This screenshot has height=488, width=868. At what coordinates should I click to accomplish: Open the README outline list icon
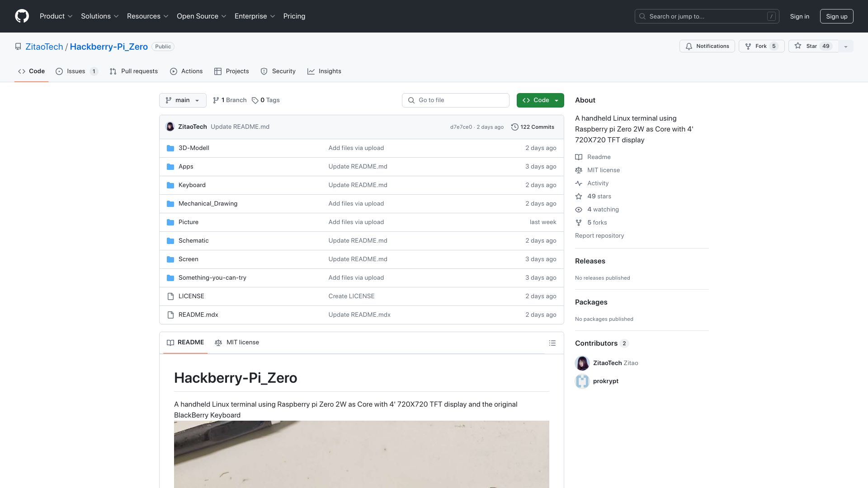tap(552, 343)
